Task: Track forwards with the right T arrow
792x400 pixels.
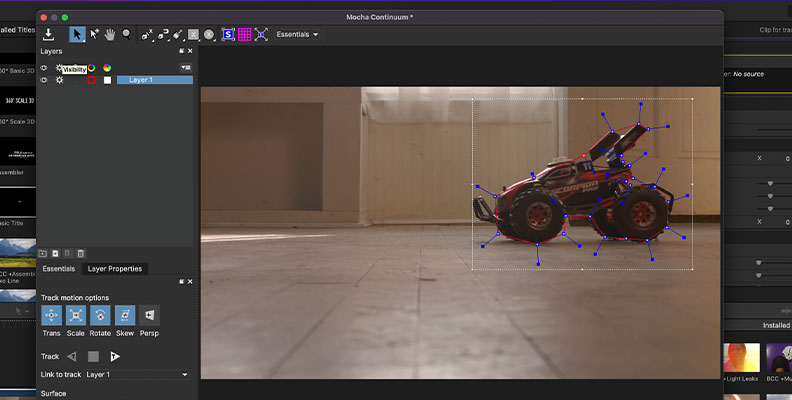Action: (x=115, y=357)
